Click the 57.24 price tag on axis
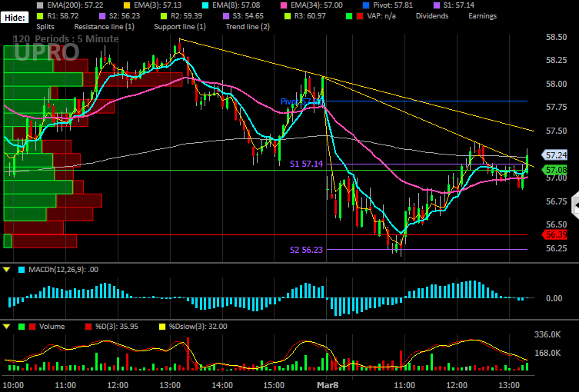 point(554,155)
